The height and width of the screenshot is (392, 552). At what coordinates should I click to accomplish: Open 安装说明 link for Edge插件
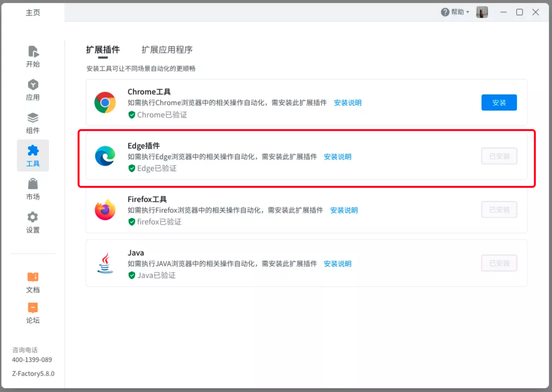pos(337,157)
